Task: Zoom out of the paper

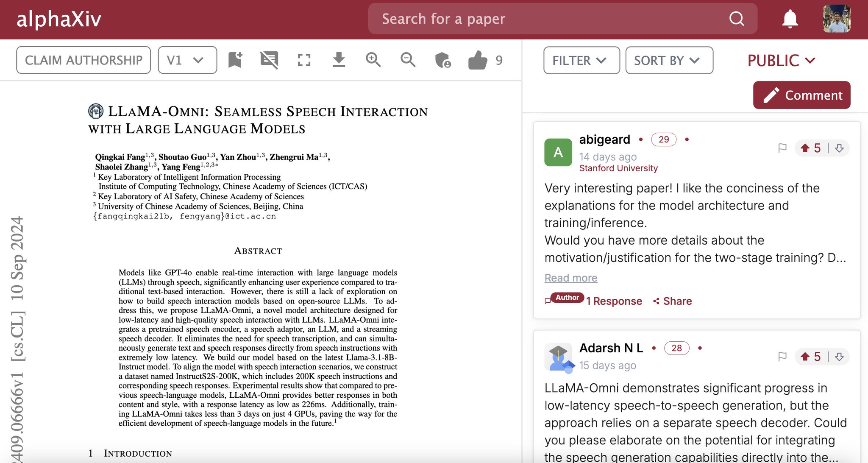Action: click(408, 60)
